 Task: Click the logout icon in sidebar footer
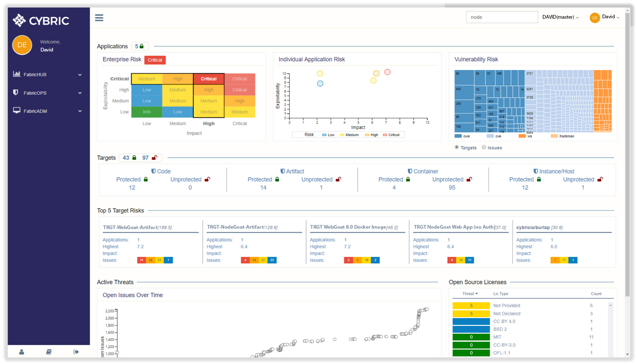pyautogui.click(x=76, y=352)
